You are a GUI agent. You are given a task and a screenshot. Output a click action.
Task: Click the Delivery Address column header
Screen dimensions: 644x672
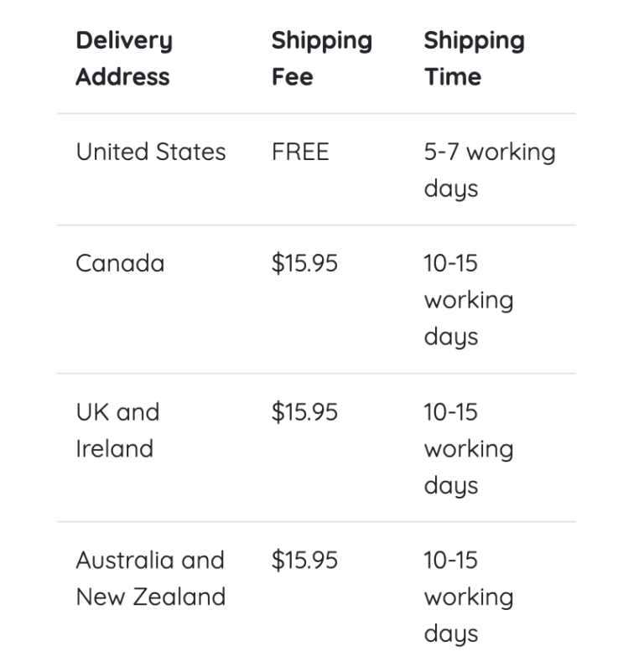point(124,59)
